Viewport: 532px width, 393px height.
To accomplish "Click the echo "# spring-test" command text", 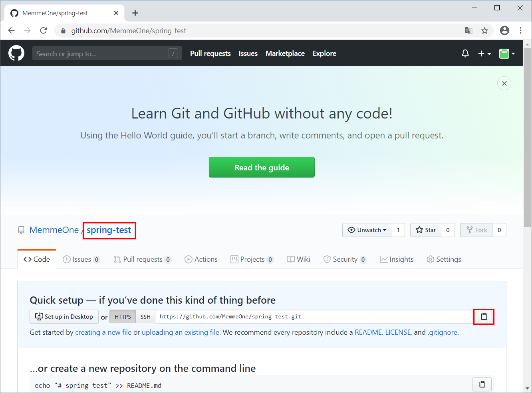I will [x=98, y=385].
